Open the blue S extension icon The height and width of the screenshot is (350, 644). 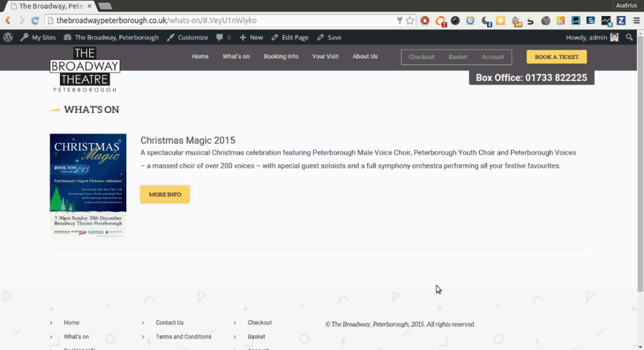[591, 20]
